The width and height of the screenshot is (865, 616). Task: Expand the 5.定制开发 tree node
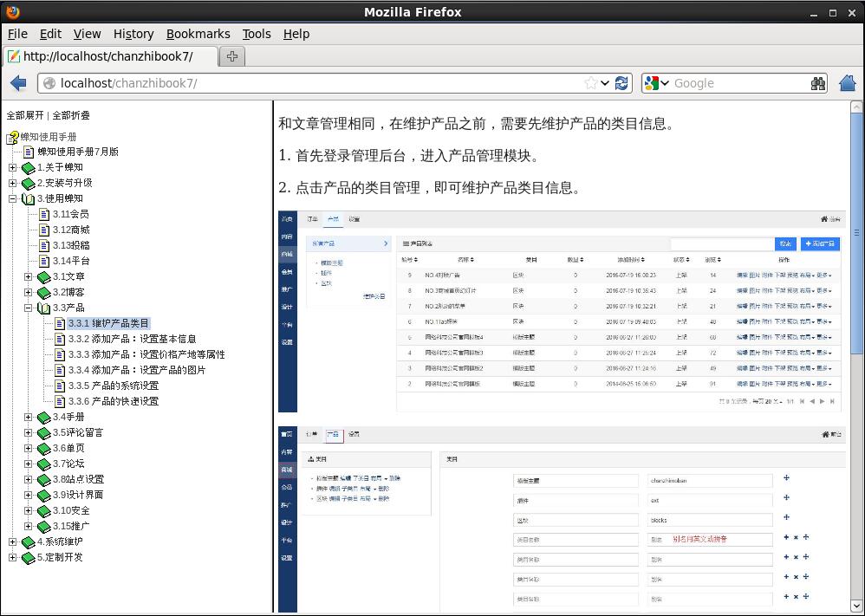coord(12,558)
